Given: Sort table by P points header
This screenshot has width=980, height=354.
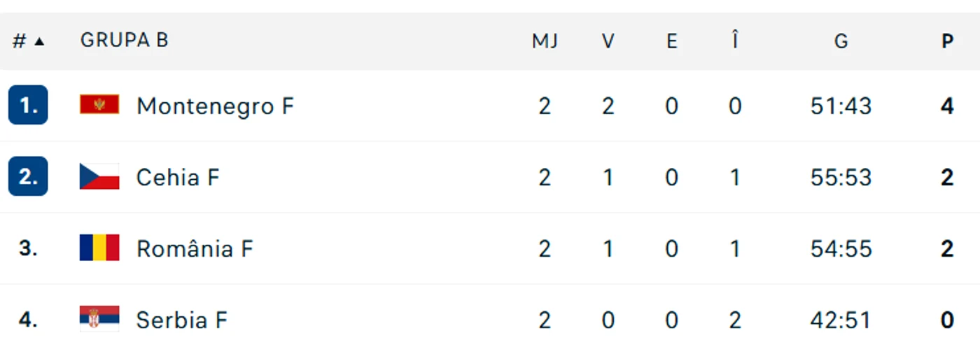Looking at the screenshot, I should pos(947,41).
